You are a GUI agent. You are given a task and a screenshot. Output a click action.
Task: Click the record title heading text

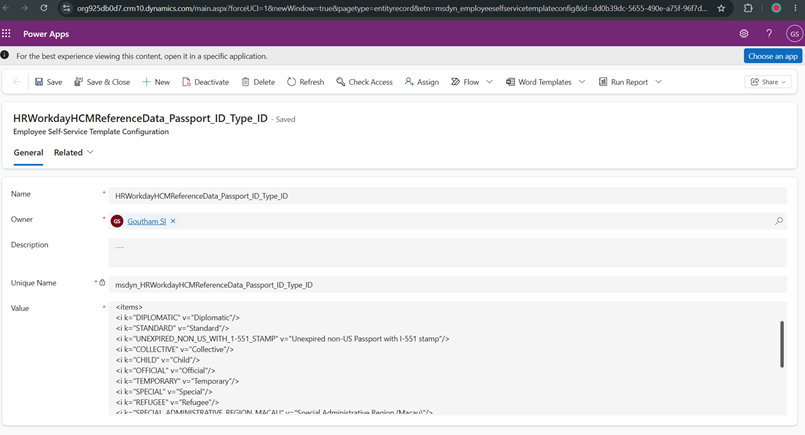pos(140,118)
